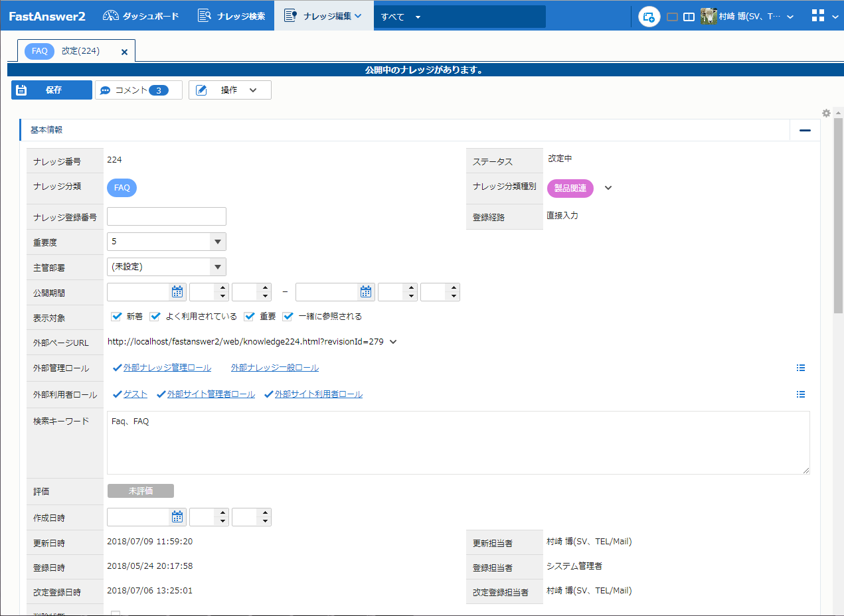The image size is (844, 616).
Task: Click the grid apps icon in header
Action: coord(818,16)
